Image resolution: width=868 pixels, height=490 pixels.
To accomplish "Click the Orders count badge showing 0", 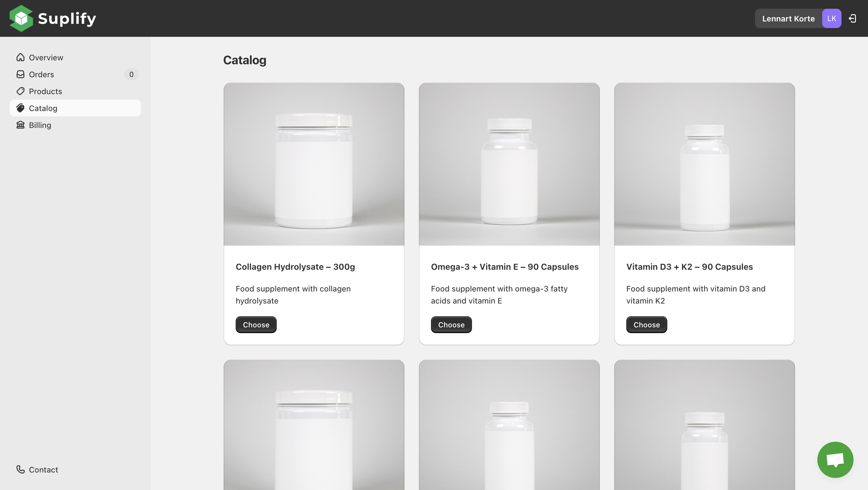I will 131,74.
